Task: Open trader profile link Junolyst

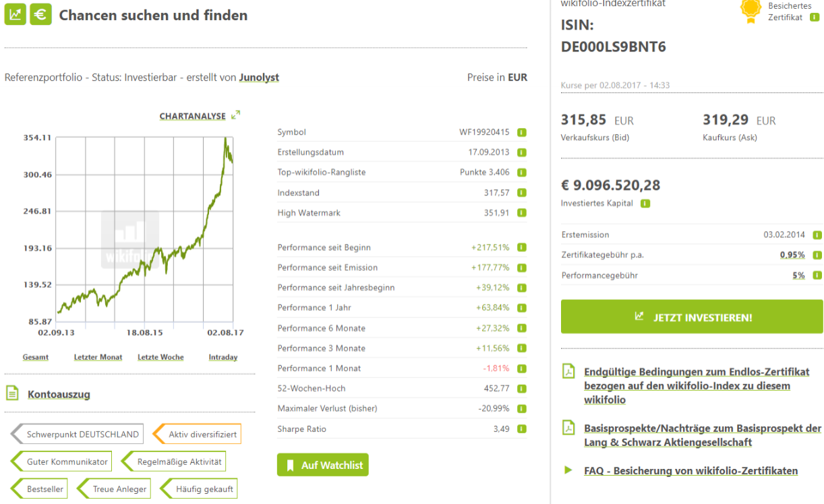Action: point(259,77)
